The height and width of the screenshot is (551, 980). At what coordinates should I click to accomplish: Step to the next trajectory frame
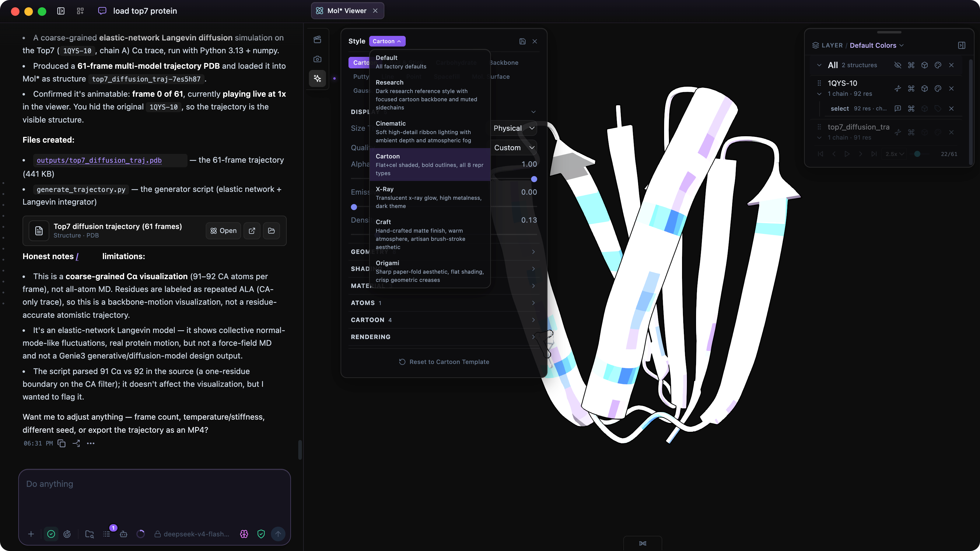point(860,154)
